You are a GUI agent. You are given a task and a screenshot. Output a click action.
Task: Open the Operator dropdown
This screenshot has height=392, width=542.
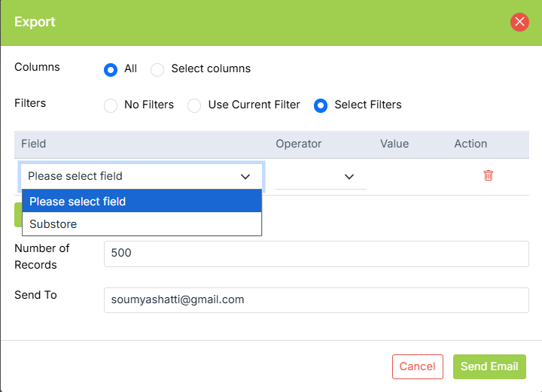(321, 176)
